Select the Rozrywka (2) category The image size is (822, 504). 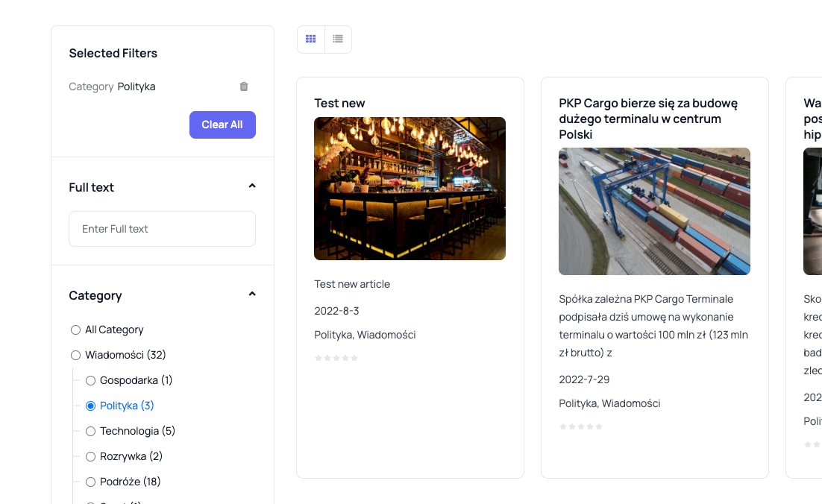coord(91,457)
